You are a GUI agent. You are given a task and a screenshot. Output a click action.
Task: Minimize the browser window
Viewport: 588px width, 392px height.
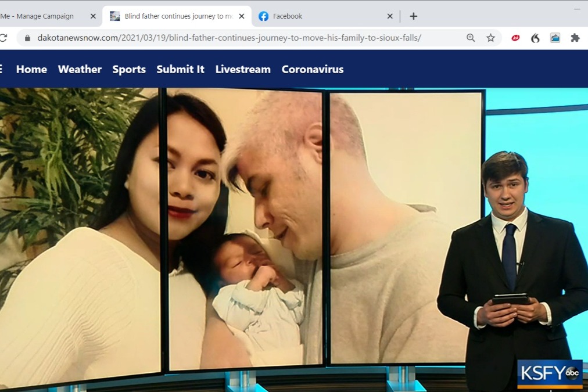point(577,8)
